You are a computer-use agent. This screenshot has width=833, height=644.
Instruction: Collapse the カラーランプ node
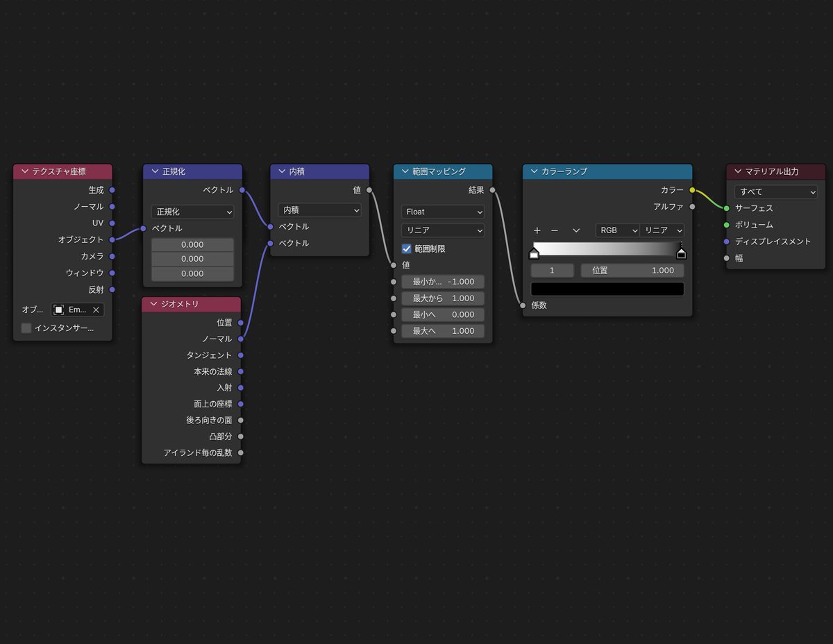[535, 171]
